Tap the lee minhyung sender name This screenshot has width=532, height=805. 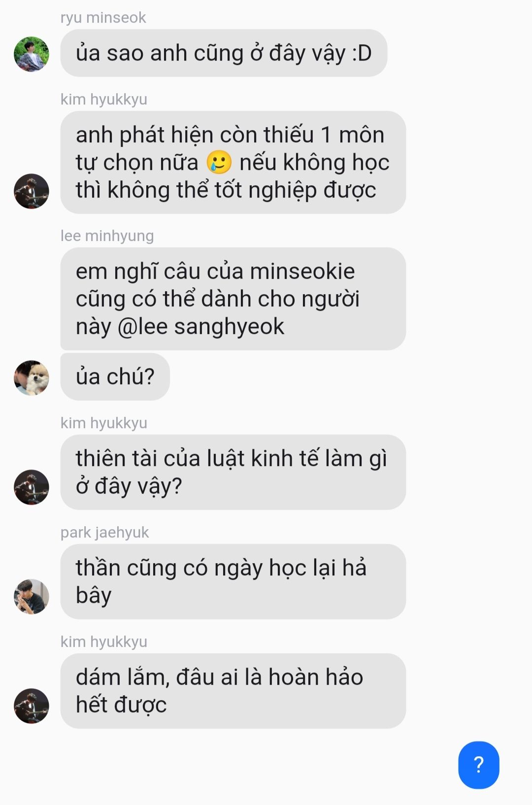pos(107,236)
